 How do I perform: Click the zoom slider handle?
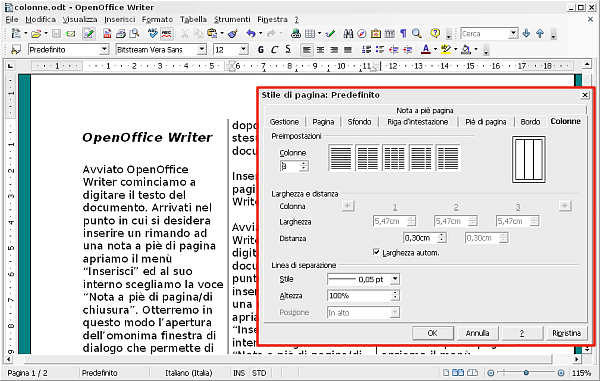click(x=527, y=373)
